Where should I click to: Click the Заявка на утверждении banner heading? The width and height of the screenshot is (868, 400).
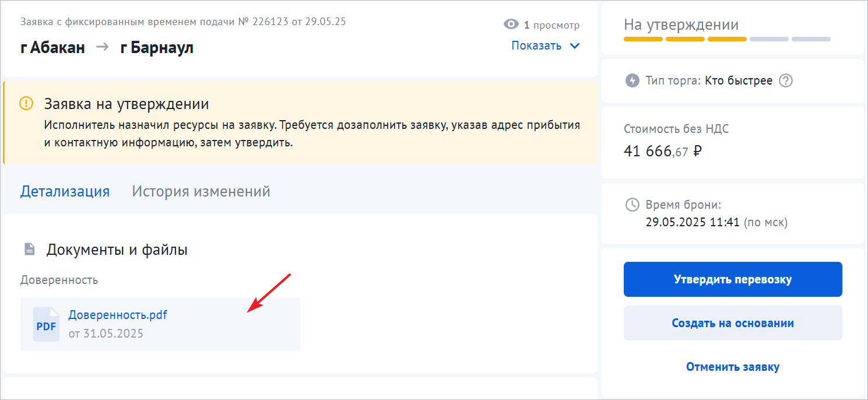point(126,104)
